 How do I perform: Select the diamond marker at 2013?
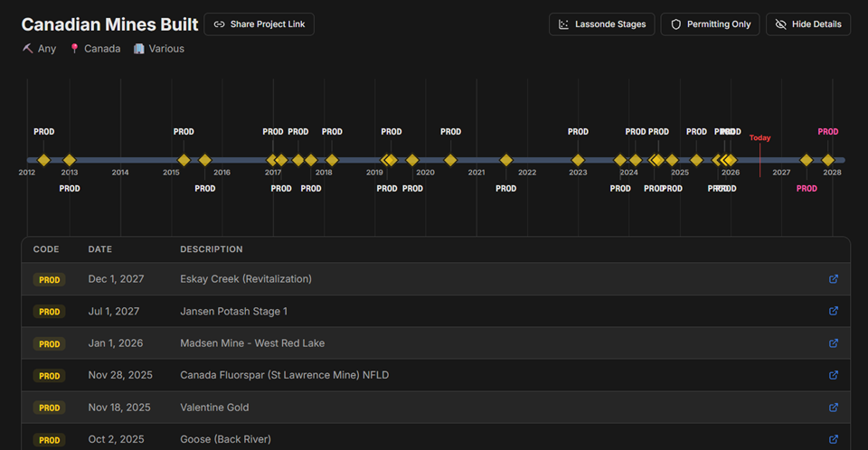click(x=70, y=160)
